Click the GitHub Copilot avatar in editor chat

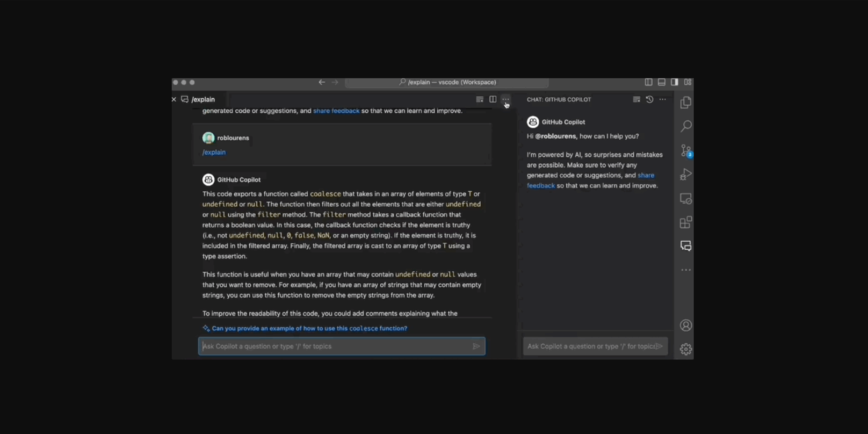coord(208,179)
